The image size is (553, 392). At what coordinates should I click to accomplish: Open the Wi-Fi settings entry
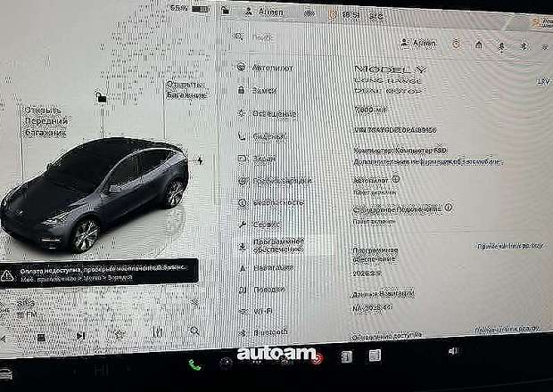pyautogui.click(x=256, y=311)
